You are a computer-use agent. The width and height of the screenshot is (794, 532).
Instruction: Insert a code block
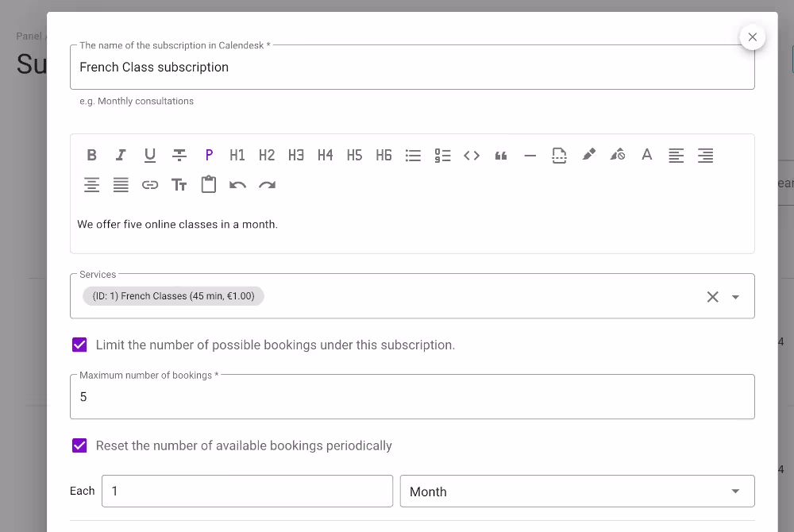472,155
